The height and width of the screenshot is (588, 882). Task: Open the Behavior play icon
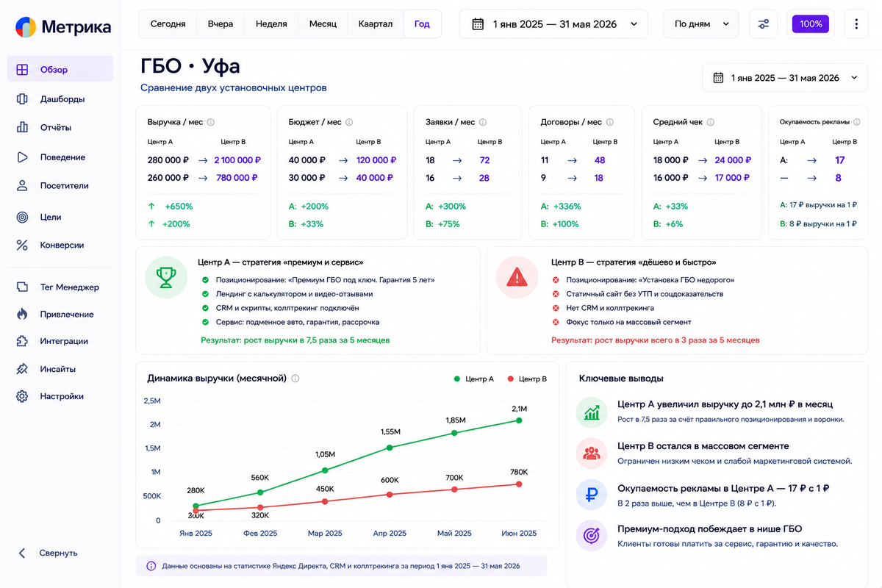(22, 157)
